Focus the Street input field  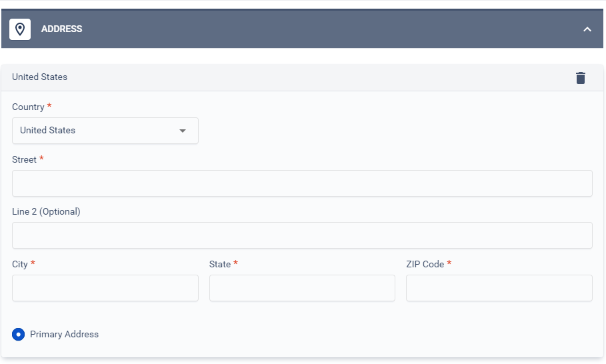(x=302, y=183)
